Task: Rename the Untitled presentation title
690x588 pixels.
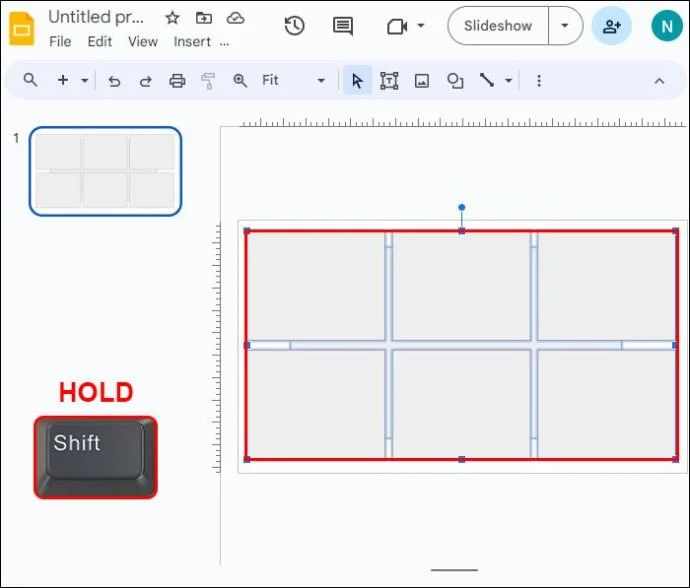Action: click(96, 17)
